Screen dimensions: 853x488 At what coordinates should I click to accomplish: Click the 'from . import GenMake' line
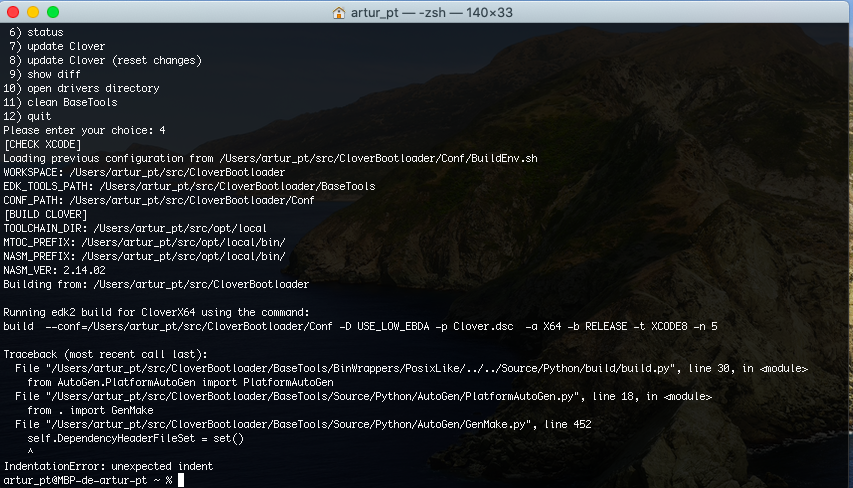[x=90, y=410]
